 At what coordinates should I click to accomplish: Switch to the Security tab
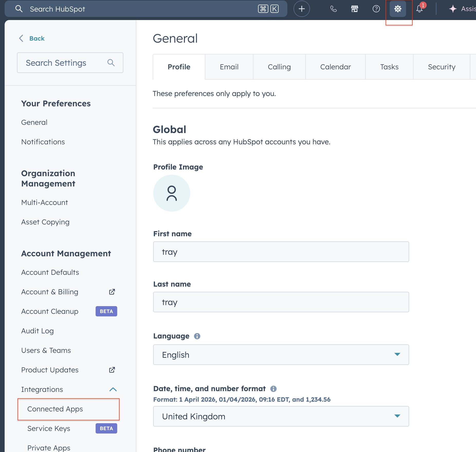(442, 67)
